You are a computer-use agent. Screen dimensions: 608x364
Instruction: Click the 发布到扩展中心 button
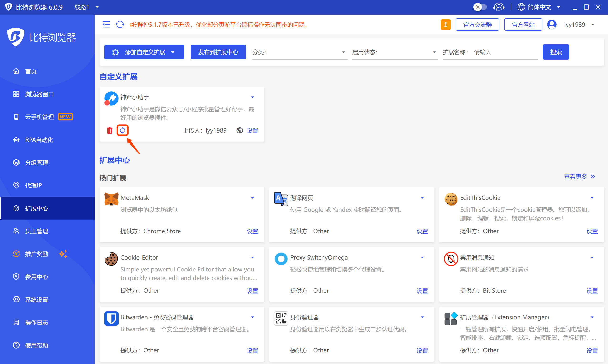point(218,52)
